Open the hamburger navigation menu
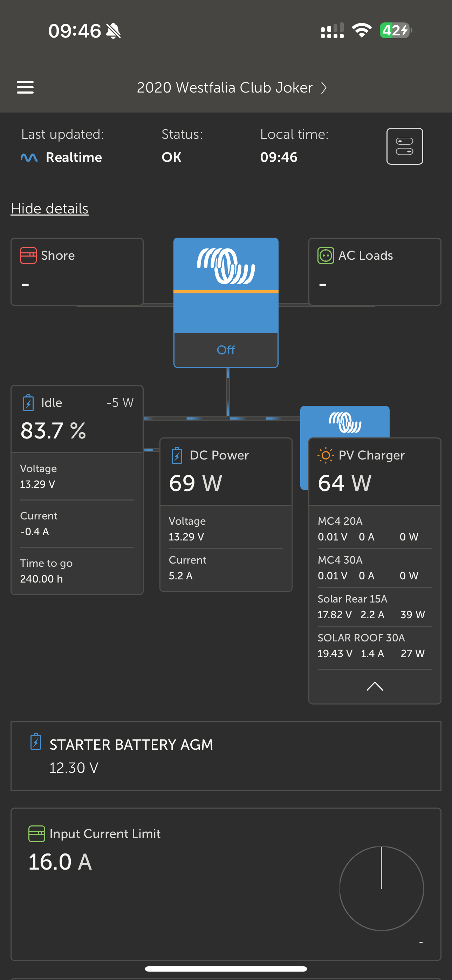The width and height of the screenshot is (452, 980). click(25, 88)
